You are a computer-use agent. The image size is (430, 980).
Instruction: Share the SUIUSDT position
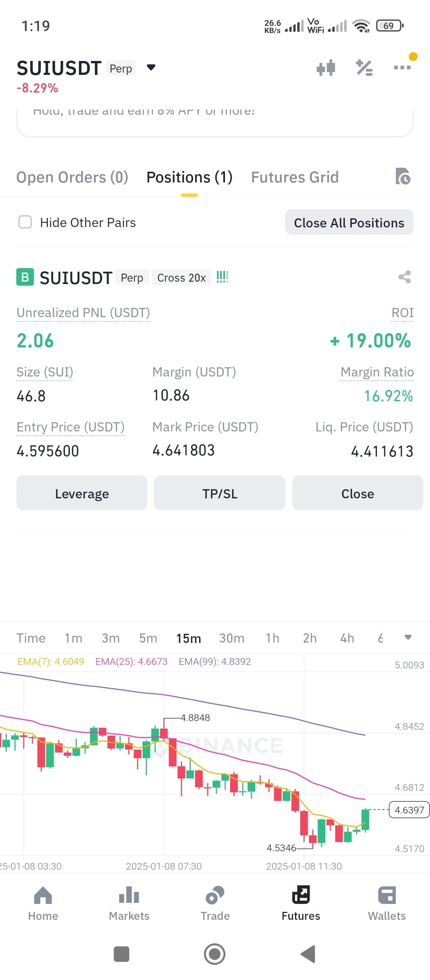point(405,277)
